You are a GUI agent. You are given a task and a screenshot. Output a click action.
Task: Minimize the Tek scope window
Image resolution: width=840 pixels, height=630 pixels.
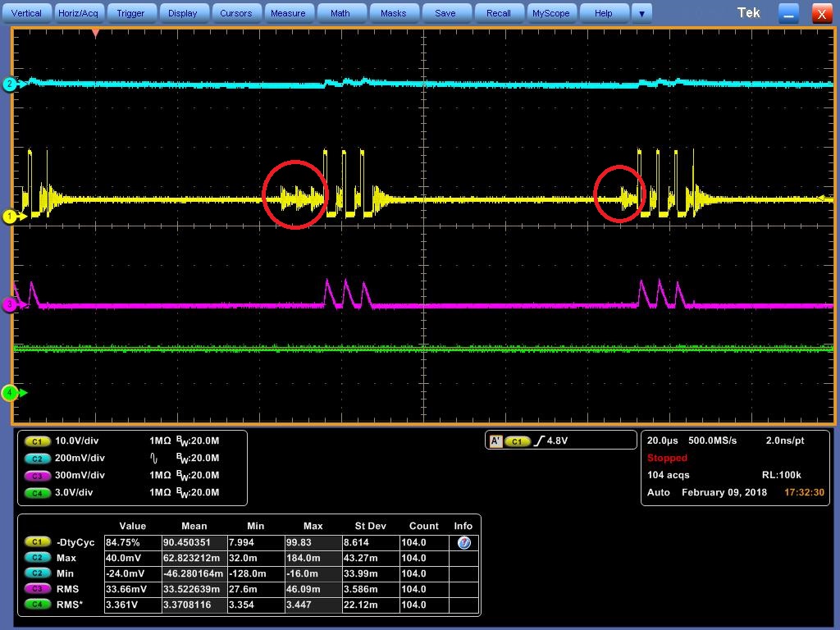click(788, 13)
